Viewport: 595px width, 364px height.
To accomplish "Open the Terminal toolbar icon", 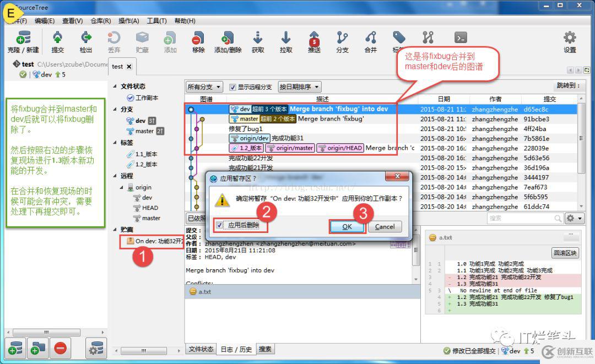I will pos(460,37).
